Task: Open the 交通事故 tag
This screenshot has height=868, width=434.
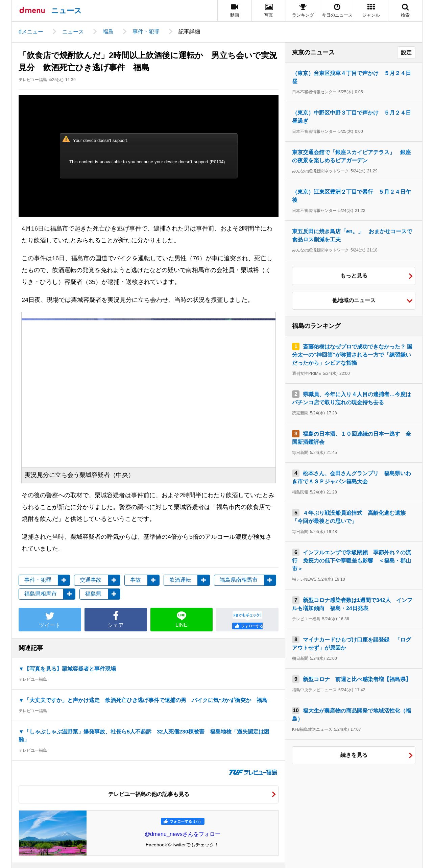Action: (91, 580)
